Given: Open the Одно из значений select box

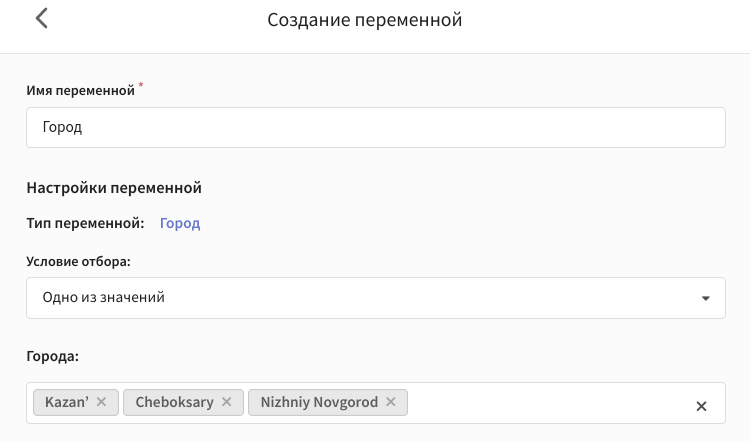Looking at the screenshot, I should (x=376, y=298).
